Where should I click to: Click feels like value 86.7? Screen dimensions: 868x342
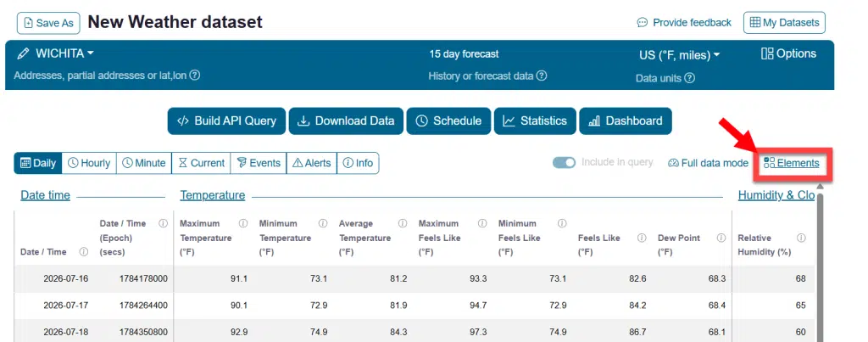pyautogui.click(x=637, y=332)
